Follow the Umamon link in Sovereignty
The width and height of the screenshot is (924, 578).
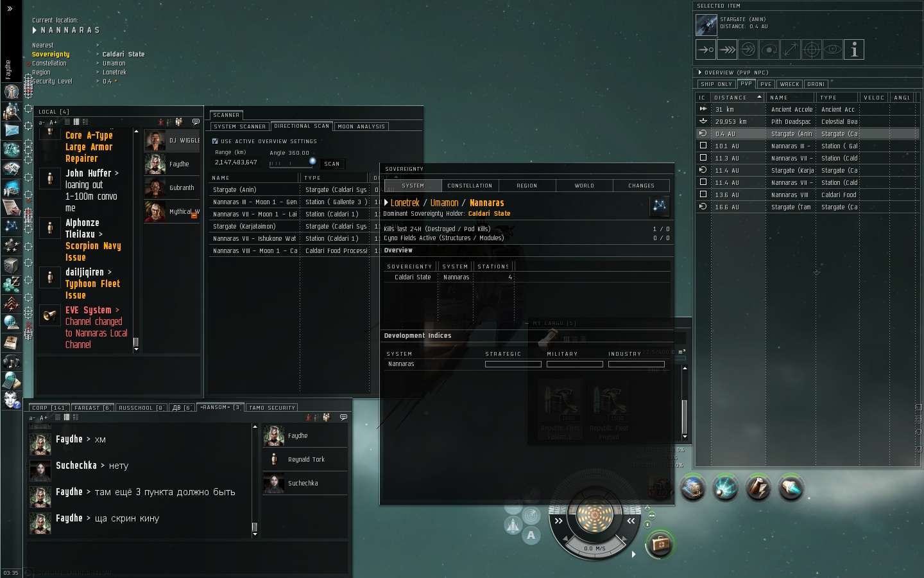[x=444, y=203]
